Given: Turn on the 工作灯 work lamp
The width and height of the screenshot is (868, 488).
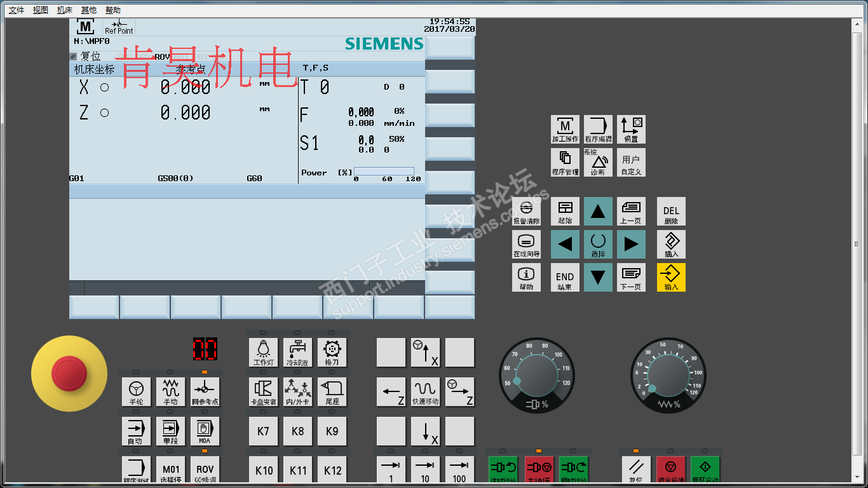Looking at the screenshot, I should point(263,353).
